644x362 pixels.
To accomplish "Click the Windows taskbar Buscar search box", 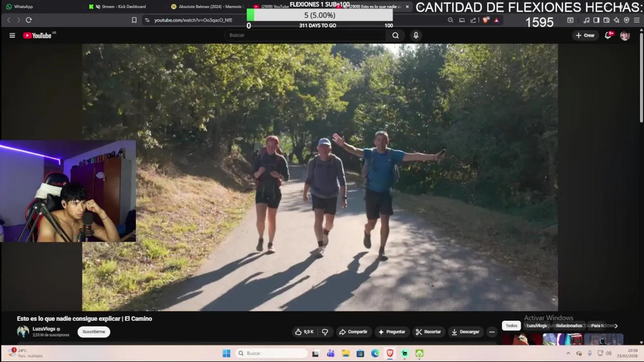I will (x=271, y=353).
